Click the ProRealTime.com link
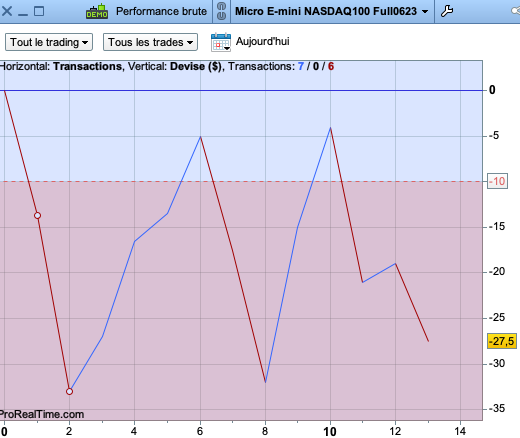This screenshot has height=438, width=520. point(42,414)
